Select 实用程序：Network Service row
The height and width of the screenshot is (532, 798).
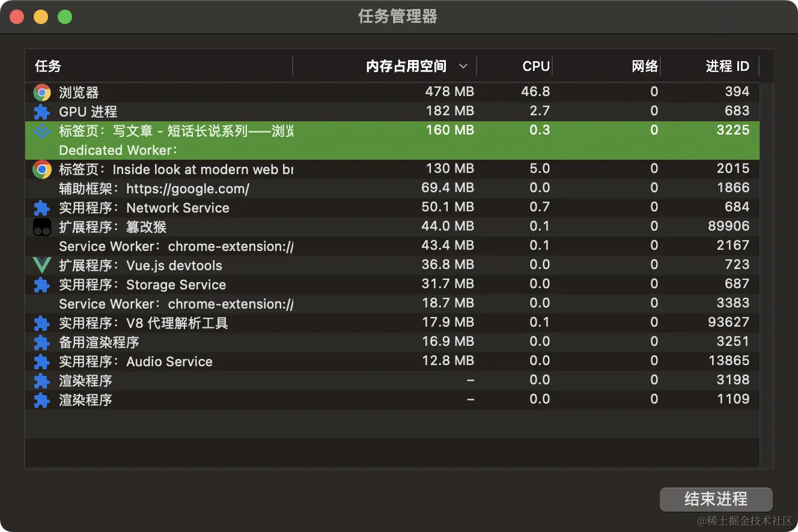392,208
